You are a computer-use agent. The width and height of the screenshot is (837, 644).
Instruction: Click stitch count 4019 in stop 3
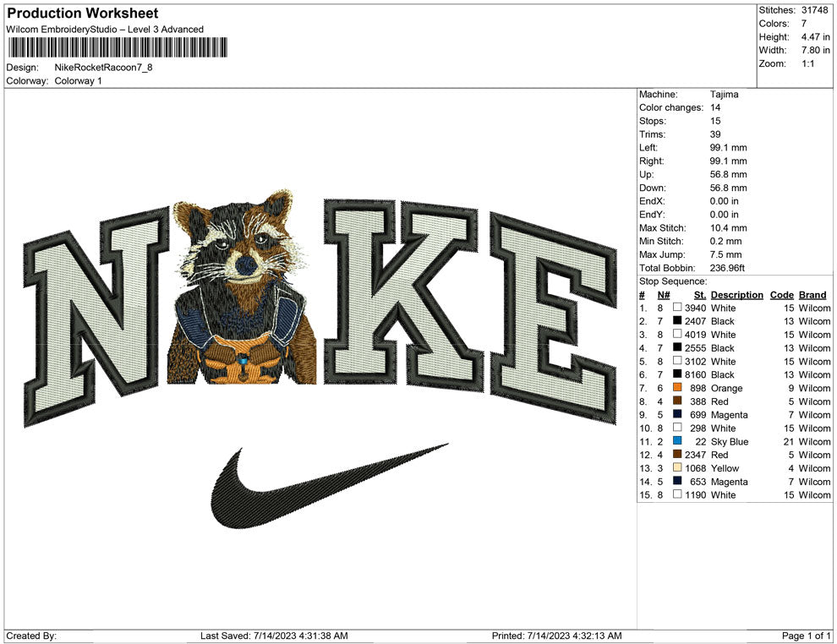click(696, 335)
